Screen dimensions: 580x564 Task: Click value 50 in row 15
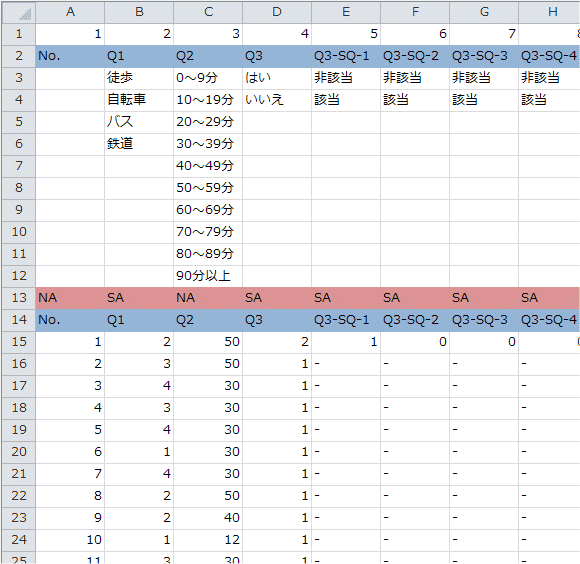pyautogui.click(x=208, y=342)
